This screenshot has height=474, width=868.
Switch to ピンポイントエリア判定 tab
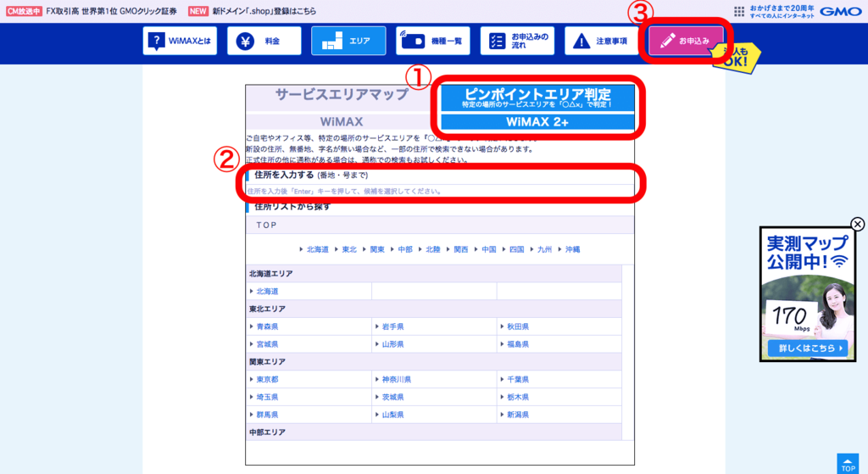click(x=537, y=98)
